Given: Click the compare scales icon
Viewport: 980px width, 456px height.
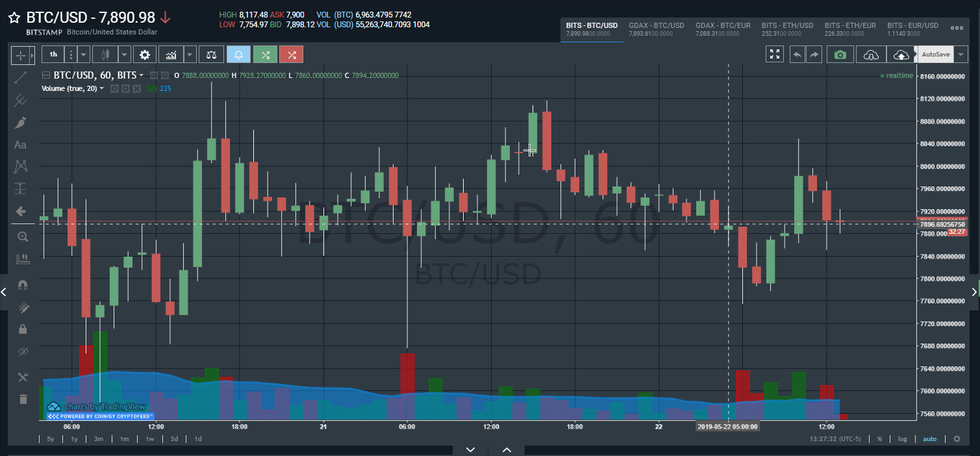Looking at the screenshot, I should (212, 55).
